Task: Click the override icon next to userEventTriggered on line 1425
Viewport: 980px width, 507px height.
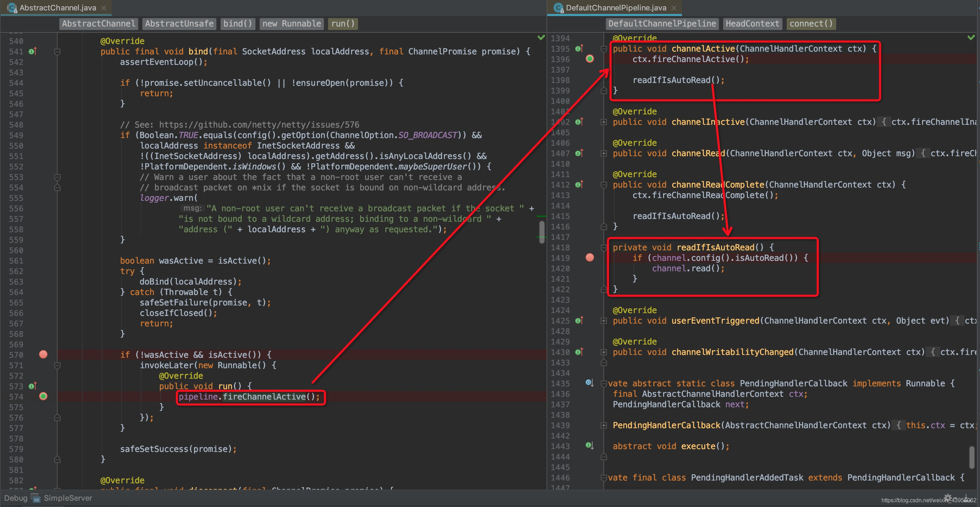Action: 579,321
